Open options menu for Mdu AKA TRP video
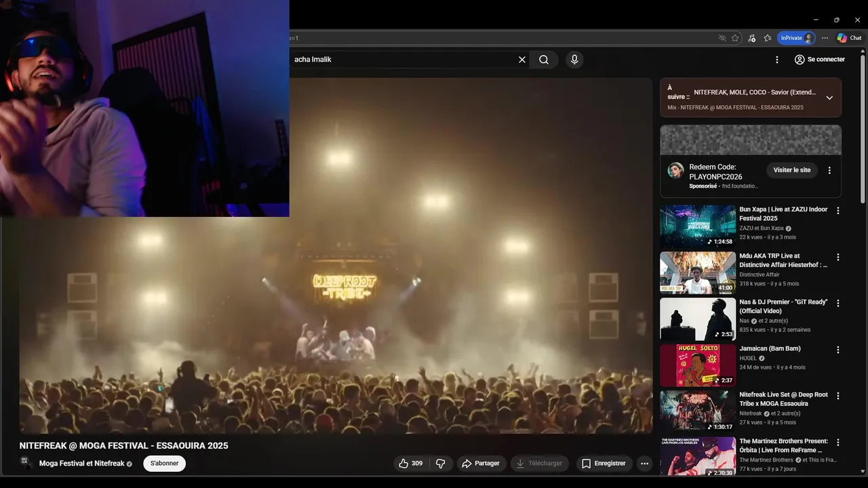Image resolution: width=868 pixels, height=488 pixels. (x=837, y=257)
